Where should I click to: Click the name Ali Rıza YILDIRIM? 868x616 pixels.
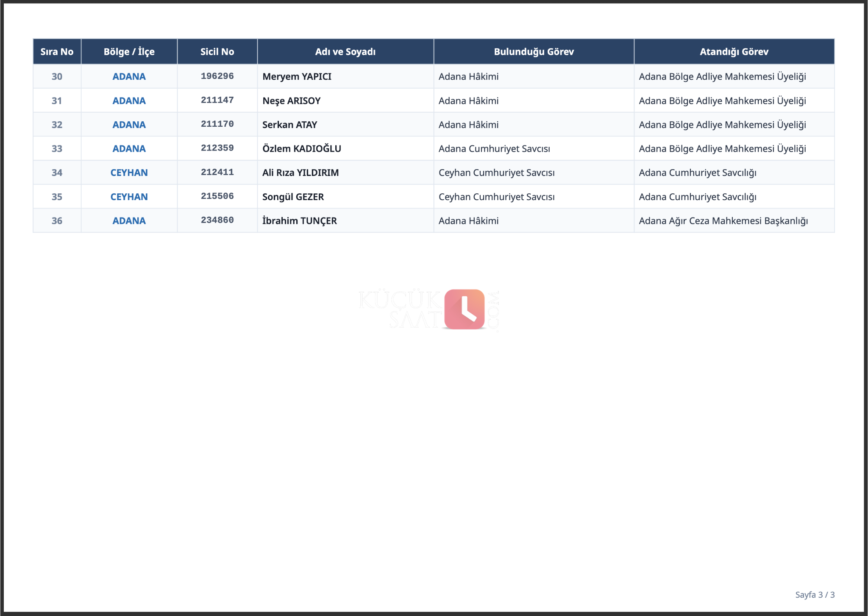300,173
